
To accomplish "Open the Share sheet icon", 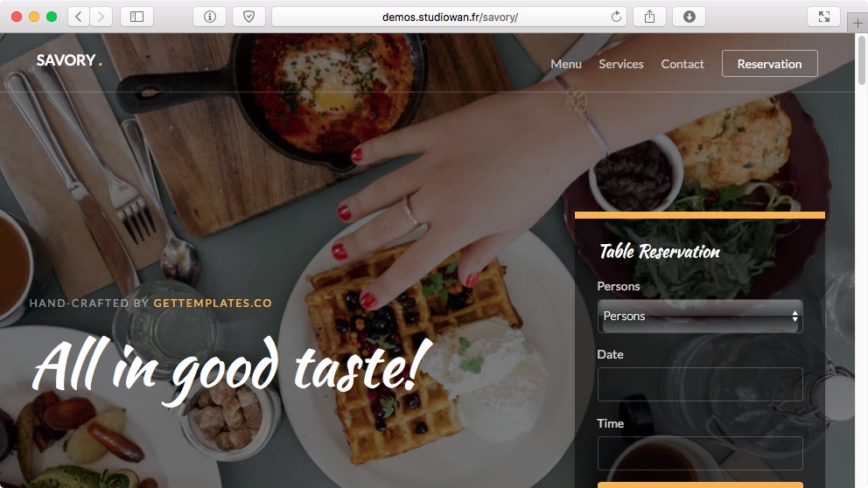I will pyautogui.click(x=650, y=17).
